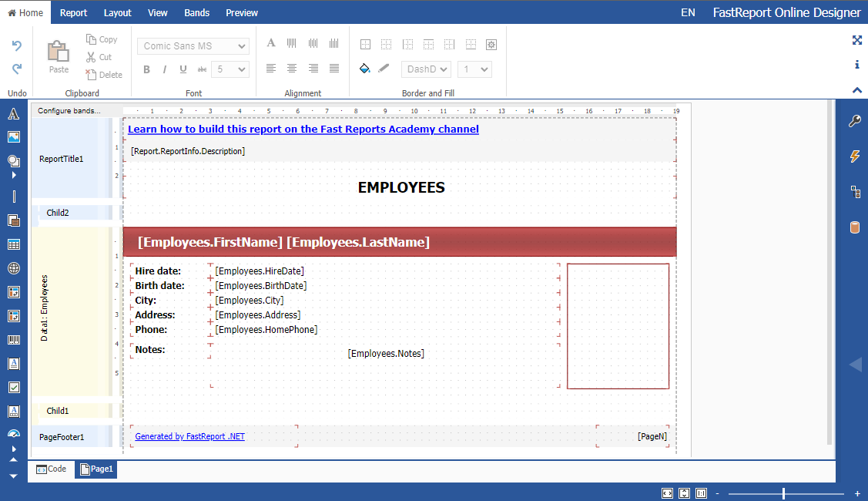
Task: Click the fill color bucket icon
Action: (x=365, y=69)
